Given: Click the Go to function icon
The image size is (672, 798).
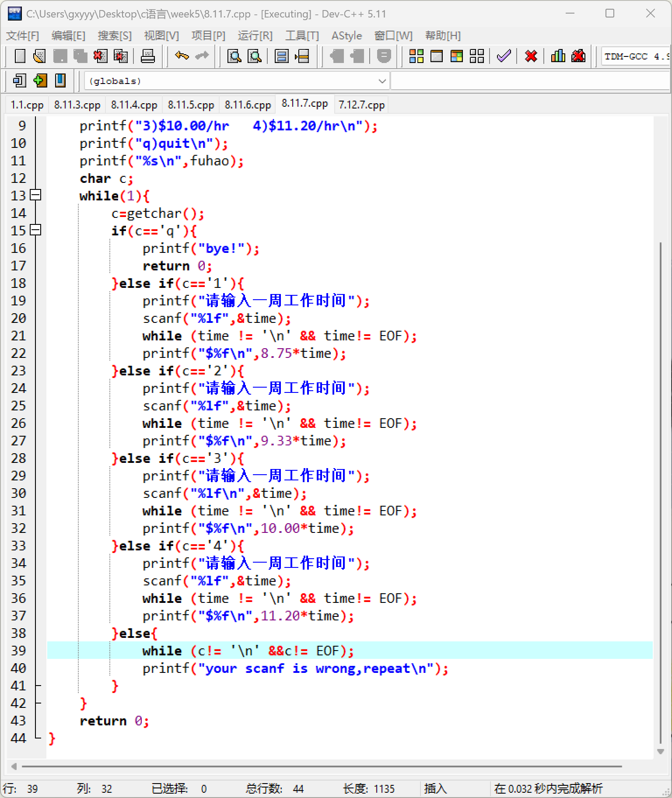Looking at the screenshot, I should click(x=282, y=56).
